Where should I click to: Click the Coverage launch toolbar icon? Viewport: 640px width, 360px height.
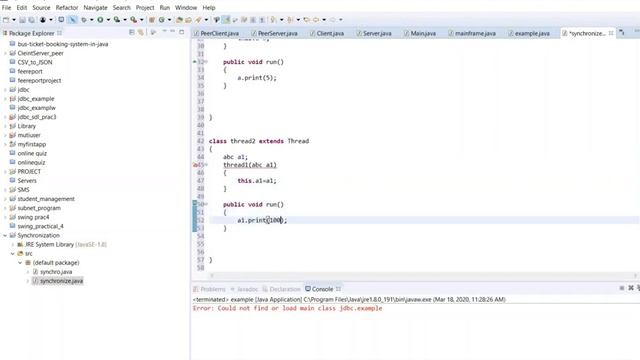tap(117, 20)
